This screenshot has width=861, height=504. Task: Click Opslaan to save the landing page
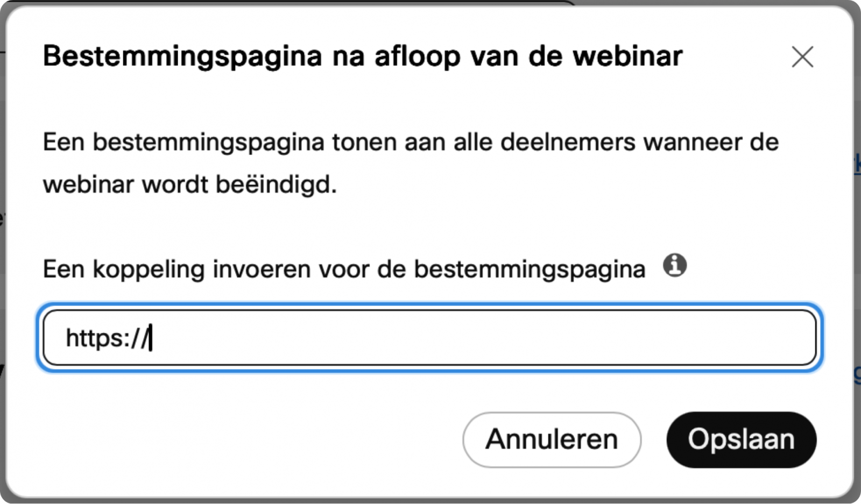[x=741, y=439]
